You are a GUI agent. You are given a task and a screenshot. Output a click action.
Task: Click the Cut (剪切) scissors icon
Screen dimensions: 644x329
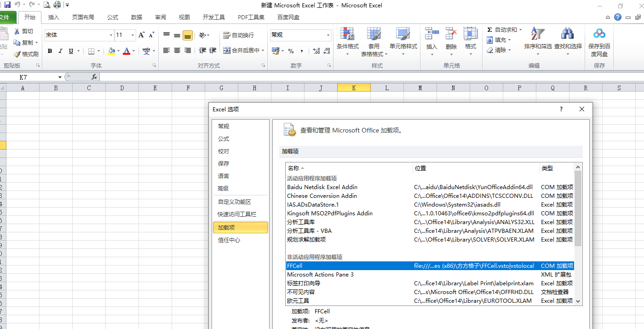(x=17, y=31)
